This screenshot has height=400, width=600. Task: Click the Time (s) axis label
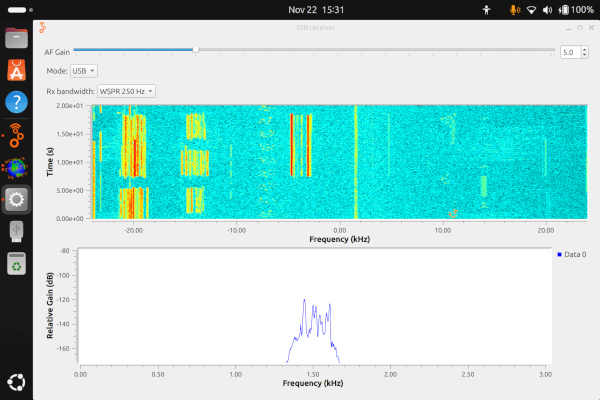tap(50, 162)
